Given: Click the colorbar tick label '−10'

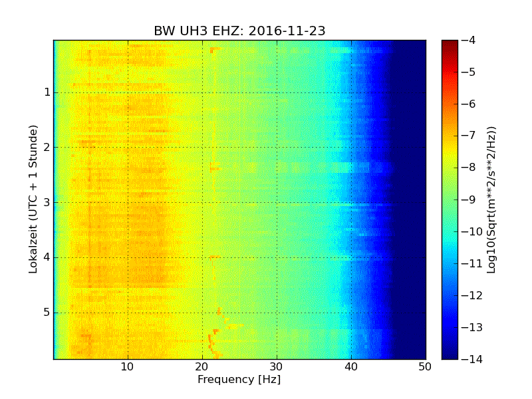Looking at the screenshot, I should 472,231.
